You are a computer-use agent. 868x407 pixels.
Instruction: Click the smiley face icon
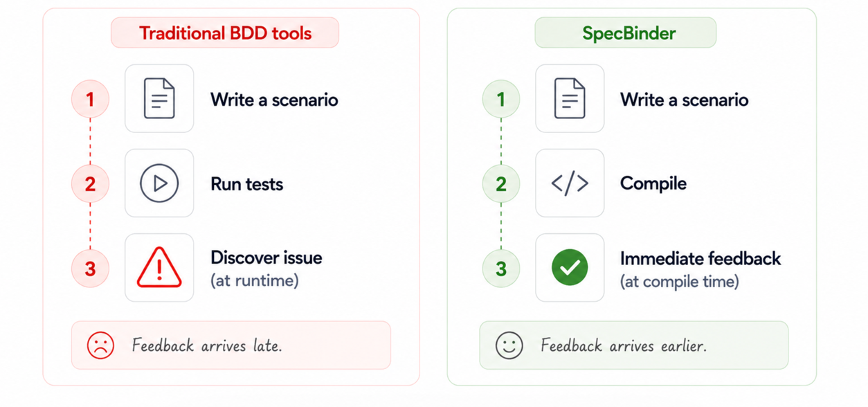[x=509, y=345]
